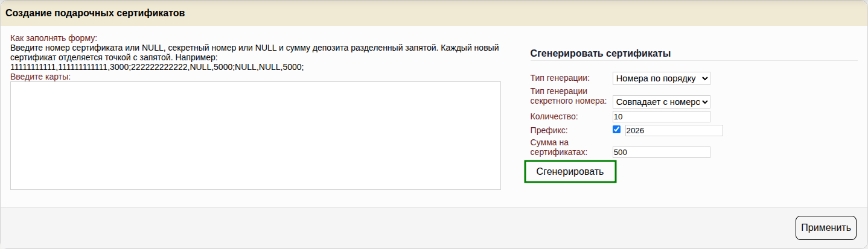This screenshot has height=249, width=868.
Task: Click the 'Префикс:' label text
Action: pos(549,130)
